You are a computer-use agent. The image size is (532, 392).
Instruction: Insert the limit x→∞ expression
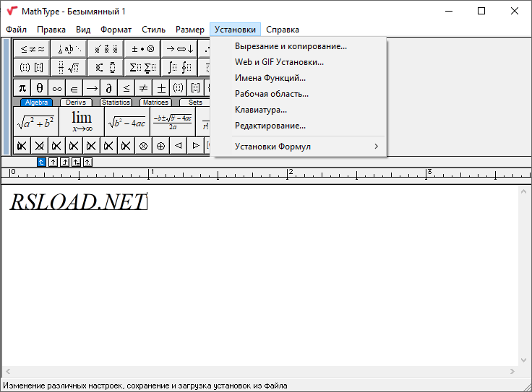pos(81,121)
